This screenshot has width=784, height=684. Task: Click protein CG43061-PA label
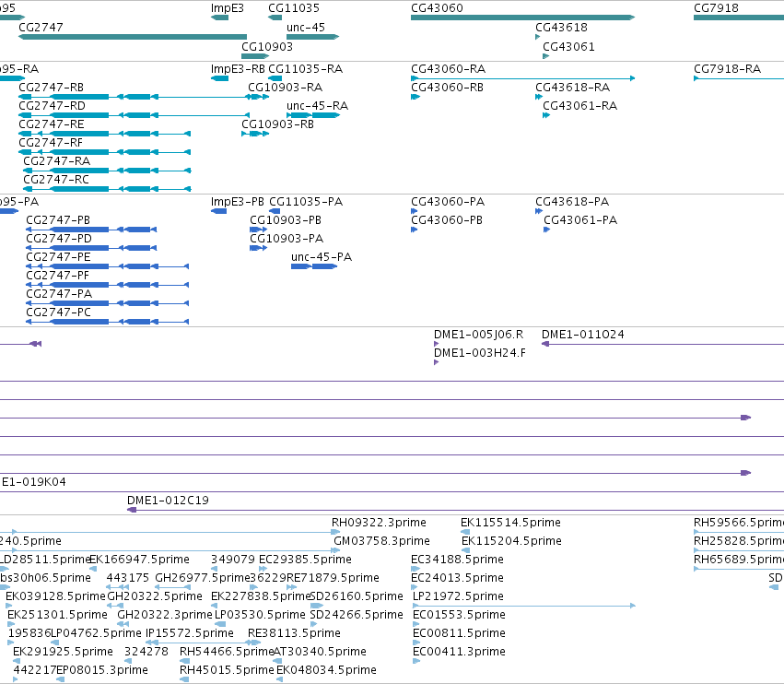click(580, 220)
